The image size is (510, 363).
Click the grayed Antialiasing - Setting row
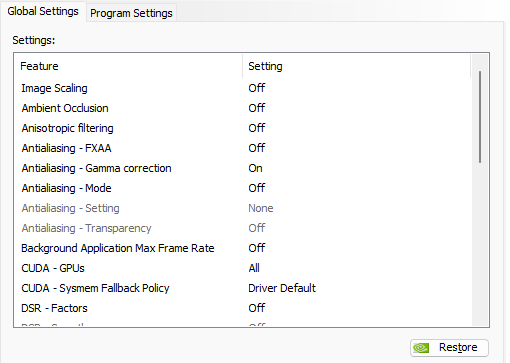coord(243,208)
